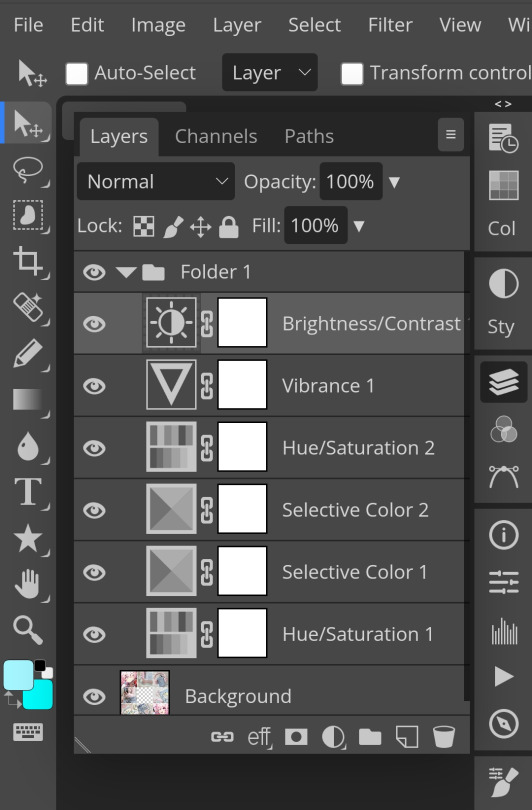Select the Hand tool
532x810 pixels.
click(27, 584)
